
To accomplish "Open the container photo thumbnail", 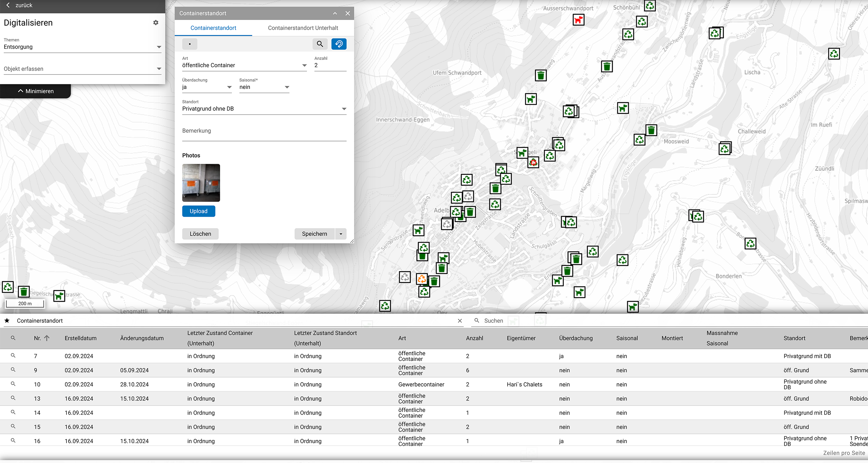I will click(201, 183).
